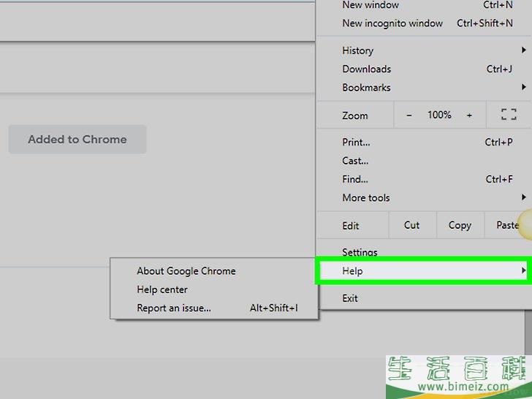Screen dimensions: 532x399
Task: Click the fullscreen icon in Zoom row
Action: coord(509,115)
